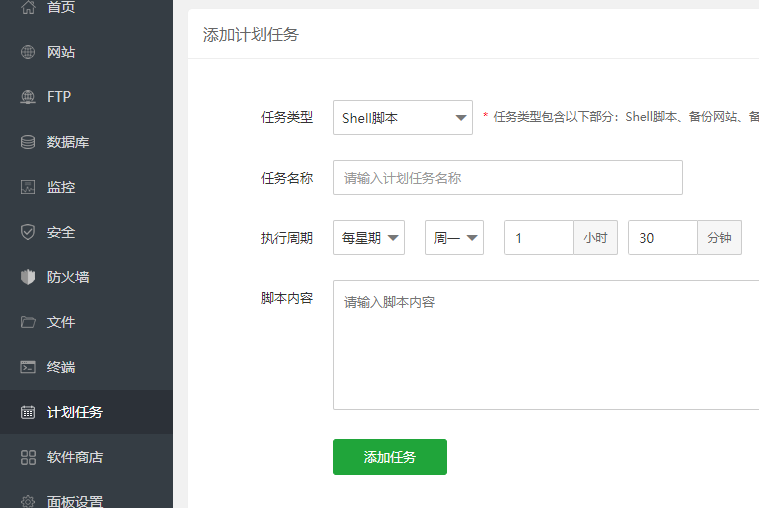The width and height of the screenshot is (759, 508).
Task: Click the 分钟 unit label
Action: pos(719,238)
